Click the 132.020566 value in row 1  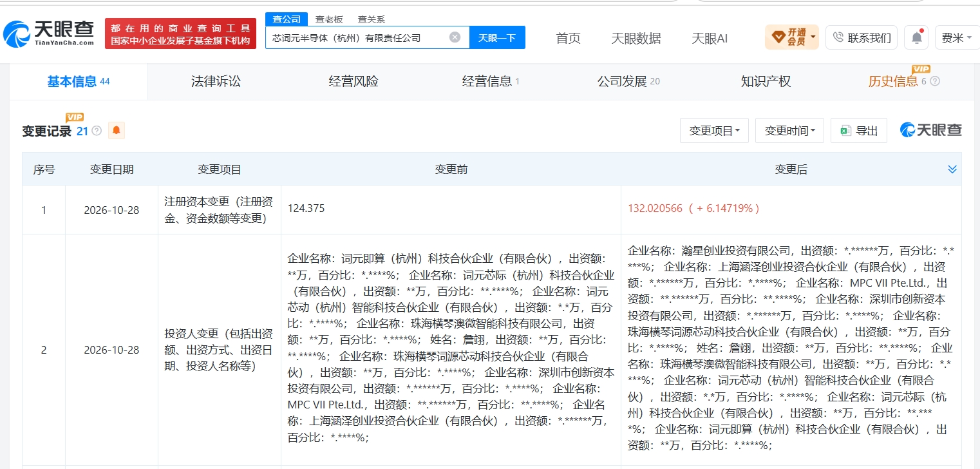(x=655, y=209)
